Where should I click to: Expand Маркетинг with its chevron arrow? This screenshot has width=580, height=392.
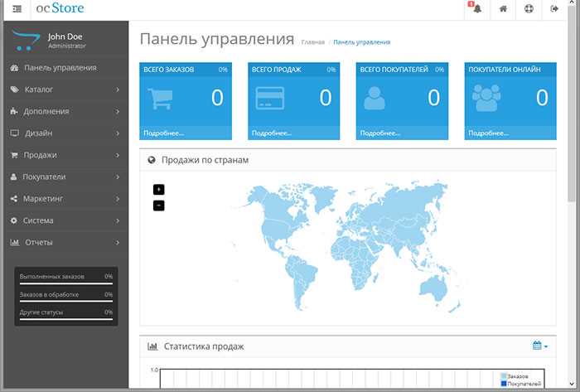click(118, 199)
